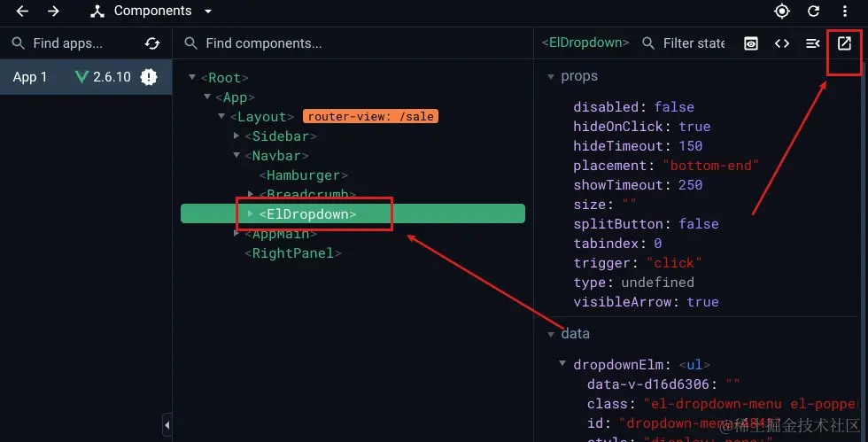Screen dimensions: 868x442
Task: Click the ElDropdown header label
Action: [x=585, y=43]
